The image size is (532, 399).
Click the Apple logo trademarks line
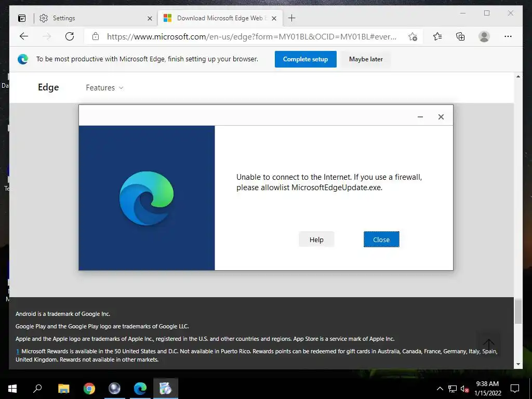pos(205,339)
